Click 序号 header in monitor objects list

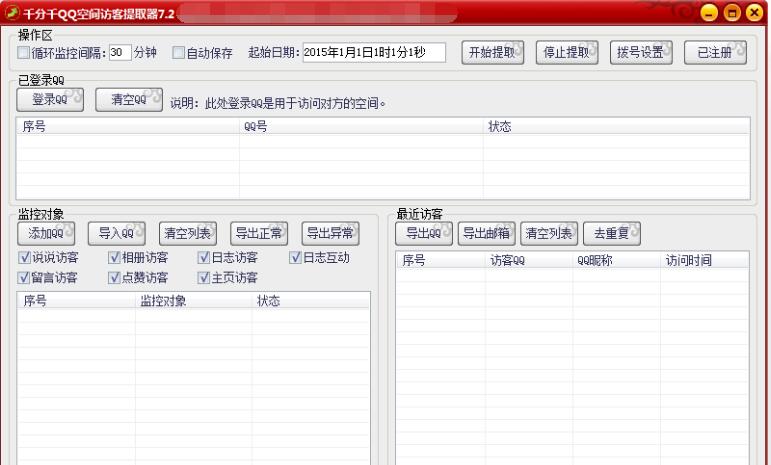(76, 300)
